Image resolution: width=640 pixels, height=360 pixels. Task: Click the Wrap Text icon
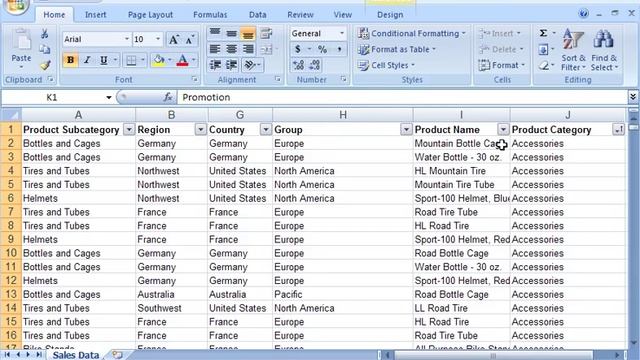(266, 33)
